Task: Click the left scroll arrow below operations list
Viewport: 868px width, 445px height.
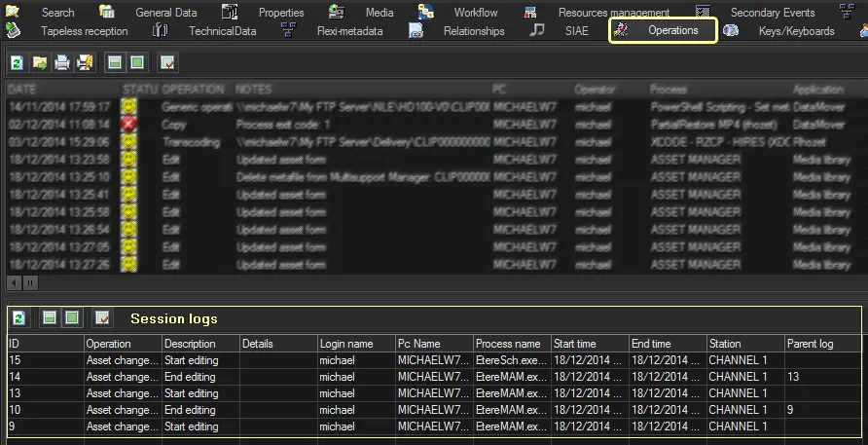Action: pyautogui.click(x=15, y=283)
